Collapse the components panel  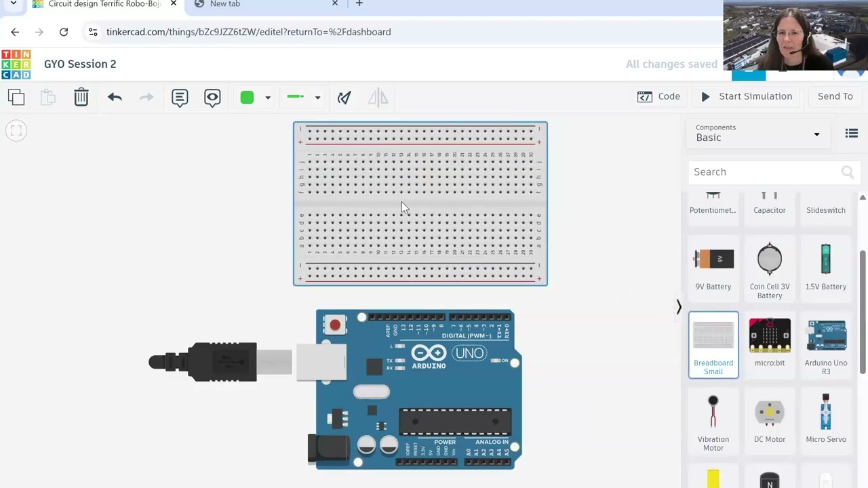(x=679, y=307)
